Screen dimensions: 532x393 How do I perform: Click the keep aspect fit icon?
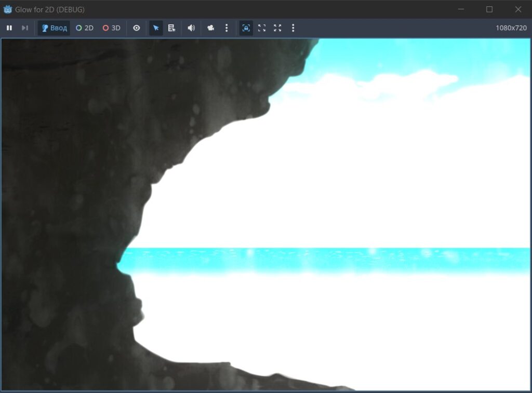[262, 28]
